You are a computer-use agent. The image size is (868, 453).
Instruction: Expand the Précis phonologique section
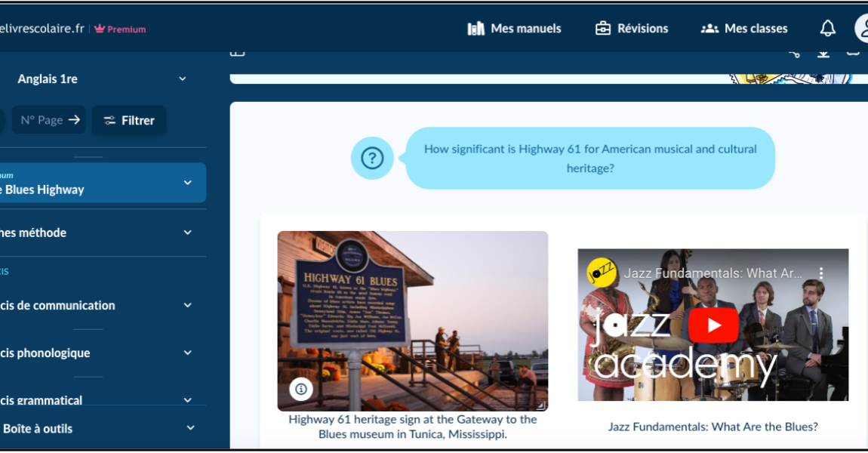coord(187,353)
